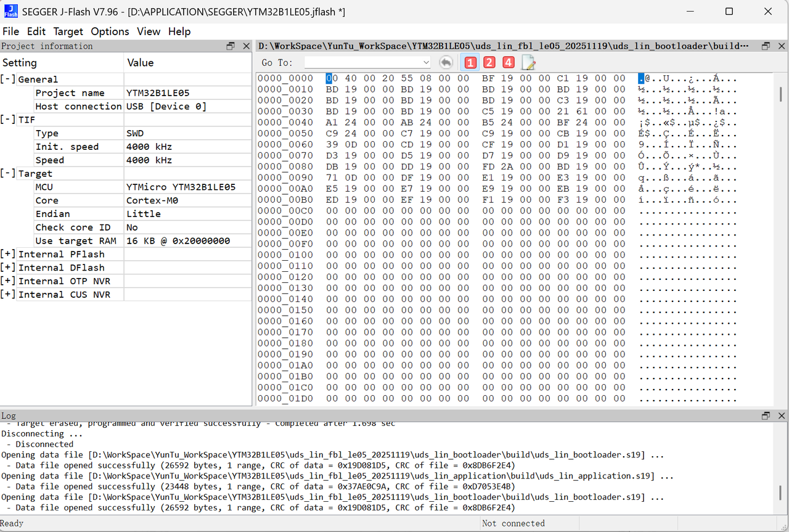Click the go back arrow icon
The width and height of the screenshot is (789, 532).
[446, 62]
